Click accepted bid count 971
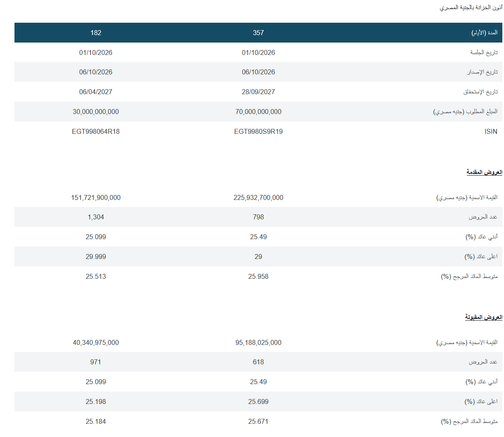The width and height of the screenshot is (504, 437). point(96,362)
